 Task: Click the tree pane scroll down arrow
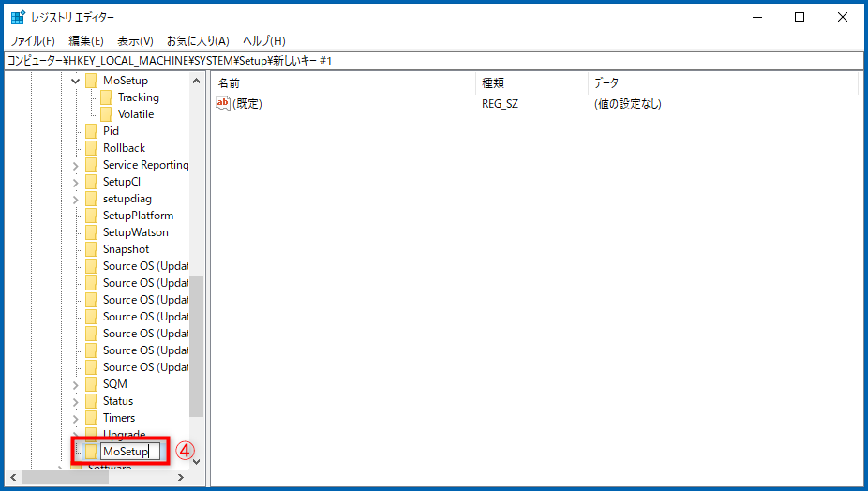point(197,461)
